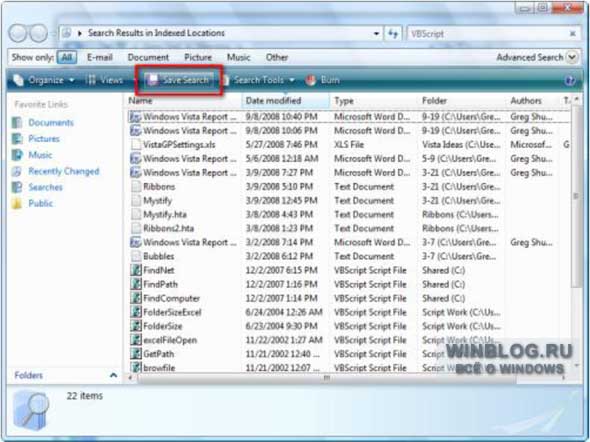Click the 22 items status text

tap(85, 396)
